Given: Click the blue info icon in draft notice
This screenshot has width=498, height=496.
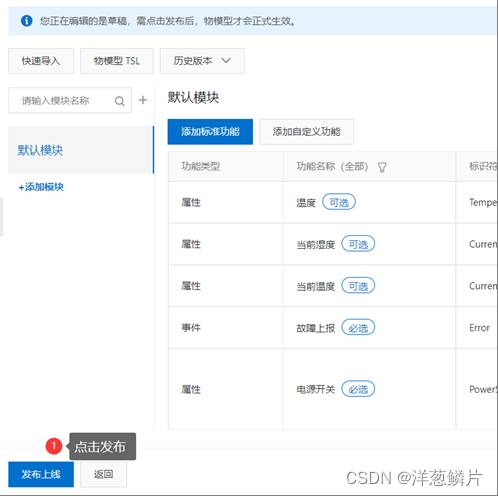Looking at the screenshot, I should tap(27, 21).
